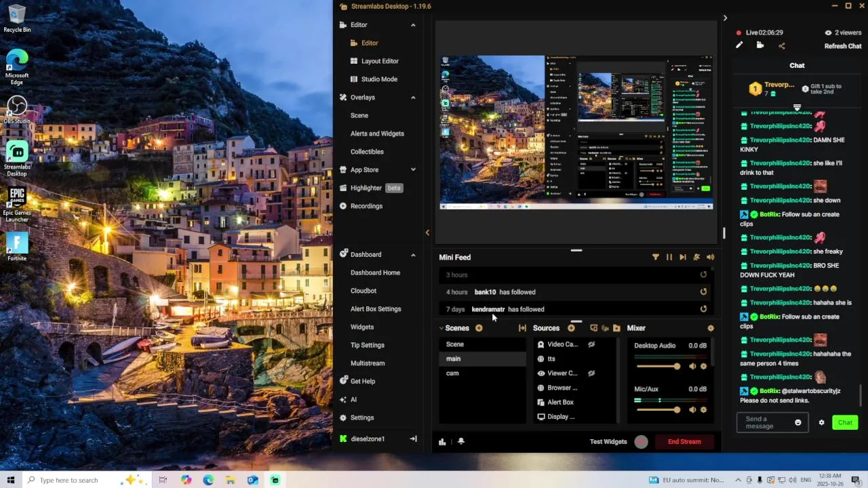This screenshot has height=488, width=868.
Task: Open Mixer advanced audio settings gear
Action: [711, 328]
